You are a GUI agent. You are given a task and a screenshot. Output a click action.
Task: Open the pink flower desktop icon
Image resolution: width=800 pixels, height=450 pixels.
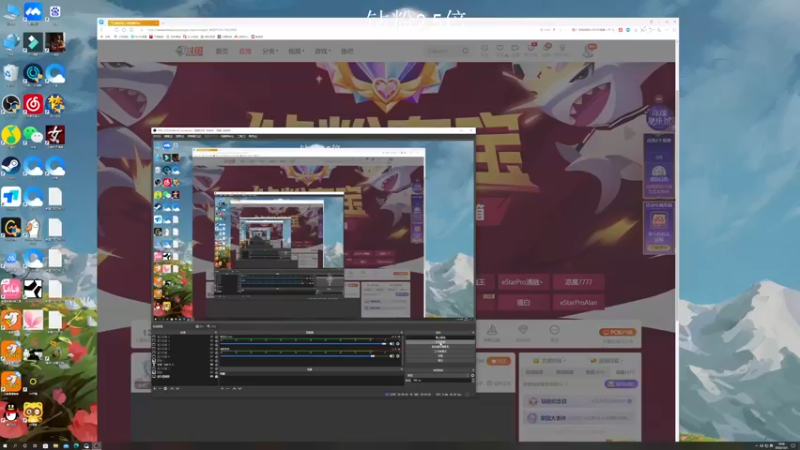(33, 320)
